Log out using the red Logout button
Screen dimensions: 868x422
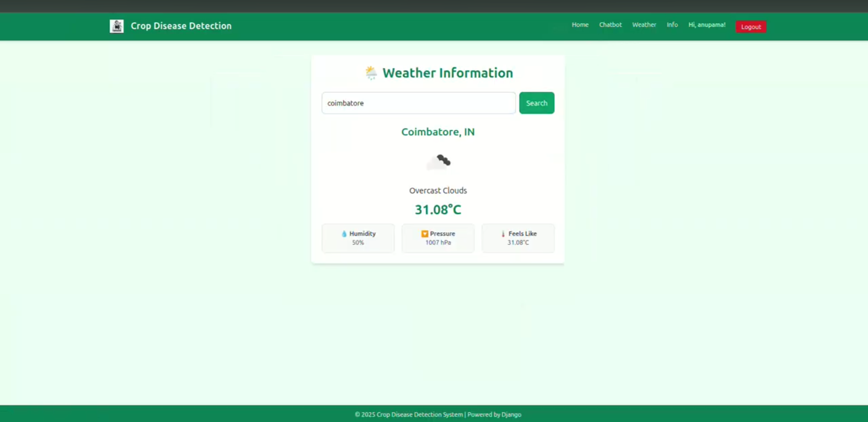point(751,27)
